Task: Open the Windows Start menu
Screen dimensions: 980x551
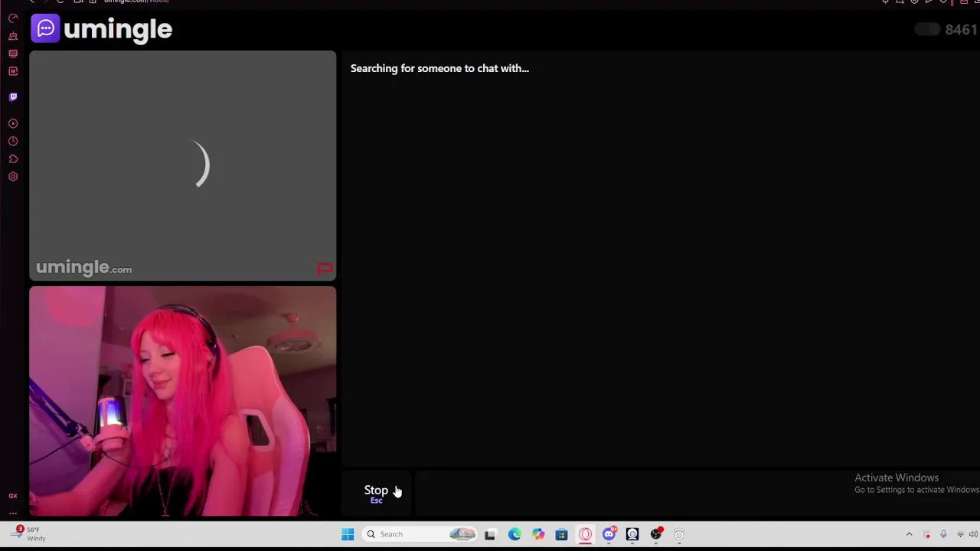Action: [x=348, y=534]
